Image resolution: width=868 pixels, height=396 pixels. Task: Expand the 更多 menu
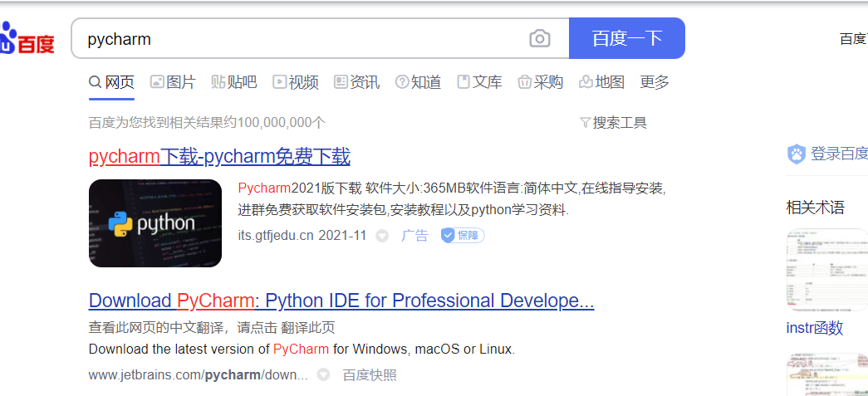point(655,82)
